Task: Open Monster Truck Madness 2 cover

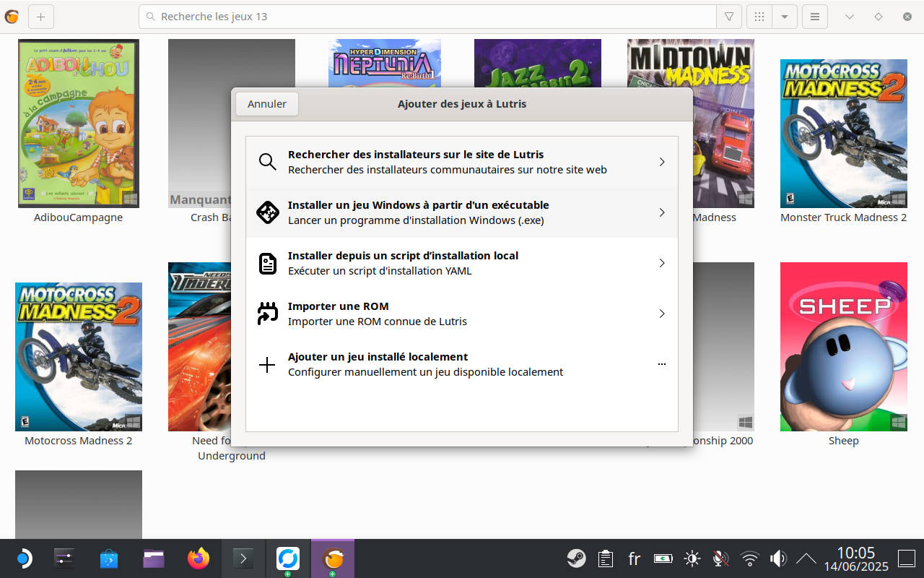Action: pyautogui.click(x=844, y=134)
